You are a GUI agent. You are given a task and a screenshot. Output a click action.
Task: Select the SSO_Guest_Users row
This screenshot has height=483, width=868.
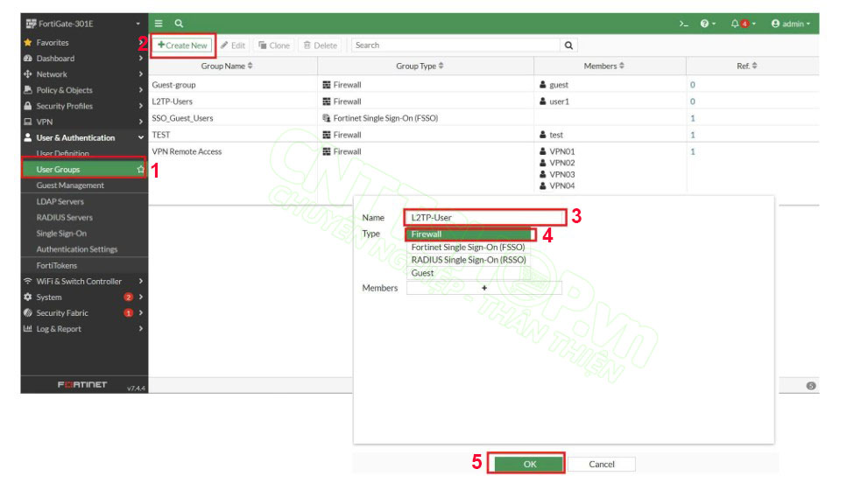[483, 118]
